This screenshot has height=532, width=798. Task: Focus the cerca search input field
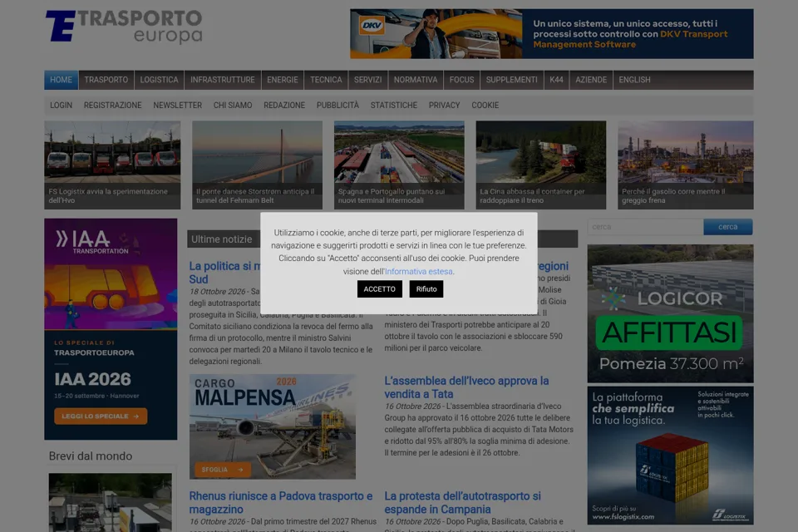645,227
